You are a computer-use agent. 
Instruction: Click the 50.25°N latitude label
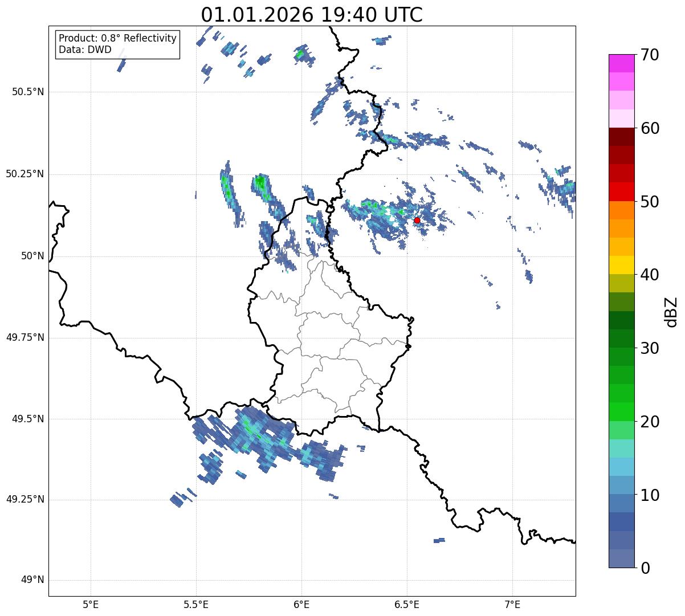tap(25, 174)
